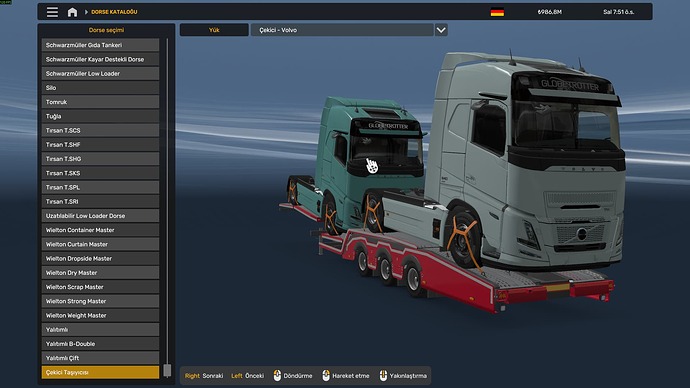Open the hamburger menu icon
The height and width of the screenshot is (388, 690).
pyautogui.click(x=52, y=12)
